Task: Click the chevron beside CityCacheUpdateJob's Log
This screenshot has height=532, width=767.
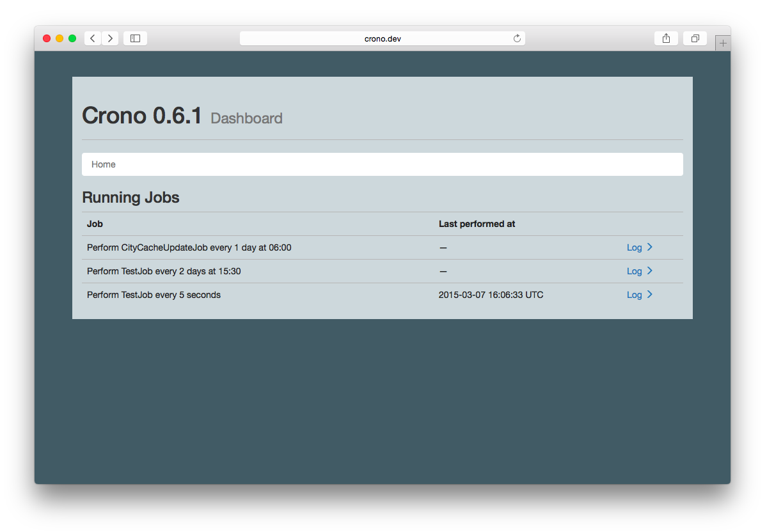Action: (649, 247)
